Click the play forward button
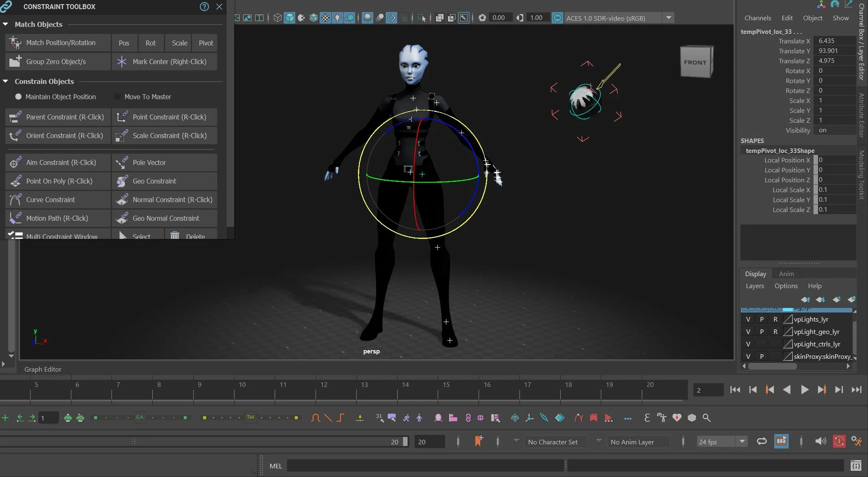This screenshot has width=868, height=477. [x=804, y=390]
